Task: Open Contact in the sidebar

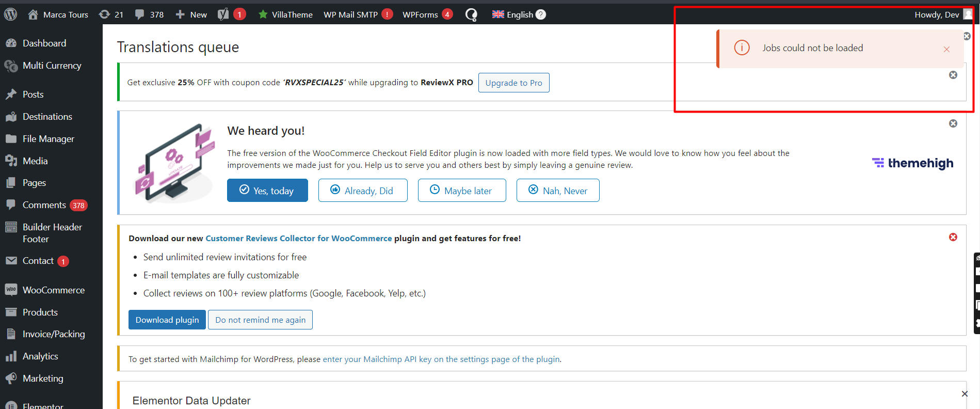Action: 38,261
